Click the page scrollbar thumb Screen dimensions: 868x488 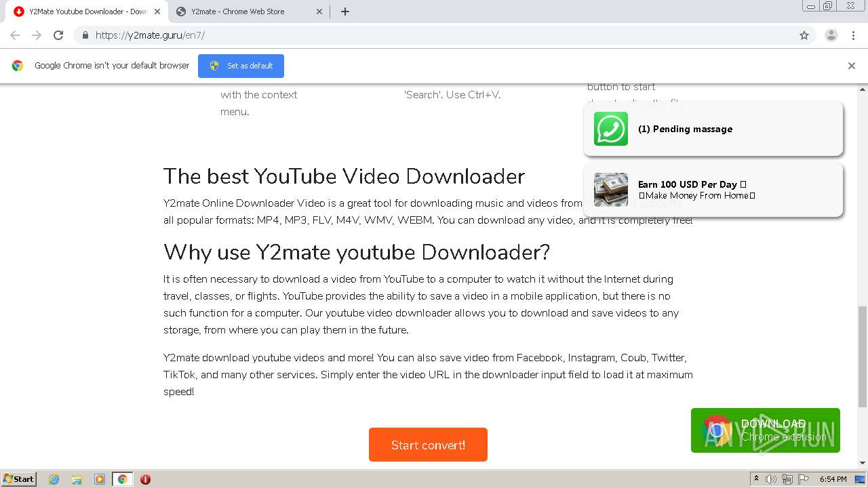click(863, 356)
